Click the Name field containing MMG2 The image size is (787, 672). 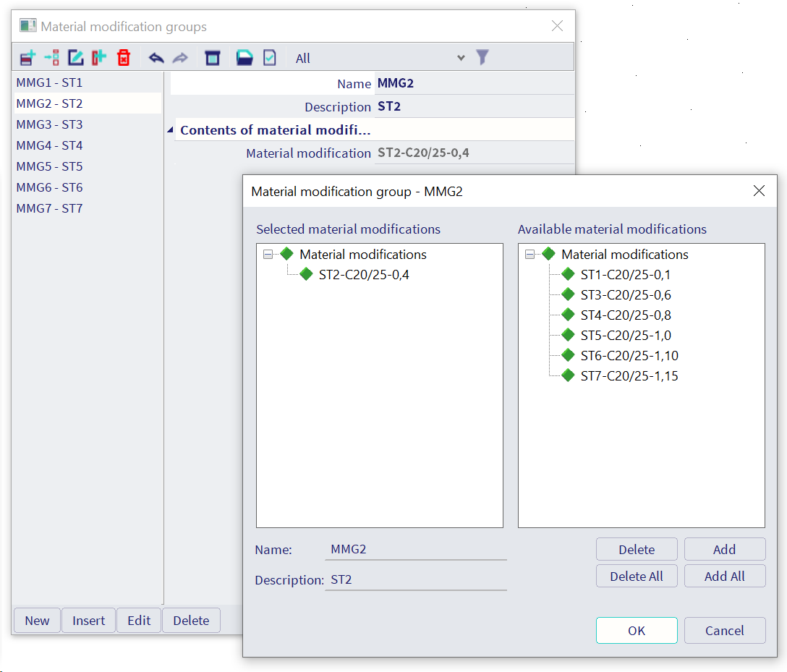416,549
